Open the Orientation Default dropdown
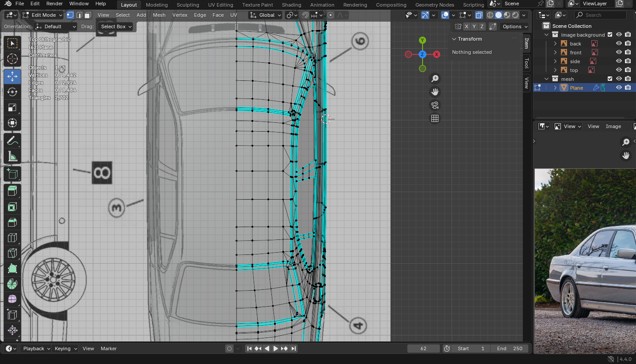 pyautogui.click(x=56, y=27)
